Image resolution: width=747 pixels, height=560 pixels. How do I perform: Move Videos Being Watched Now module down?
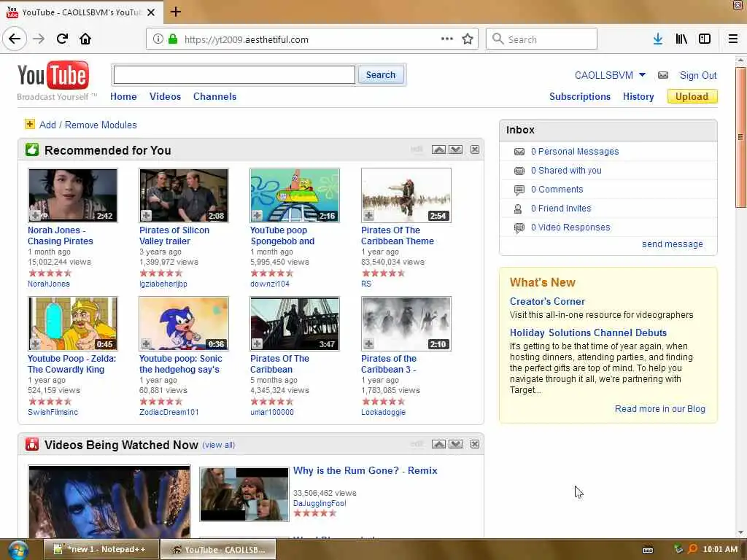(455, 444)
